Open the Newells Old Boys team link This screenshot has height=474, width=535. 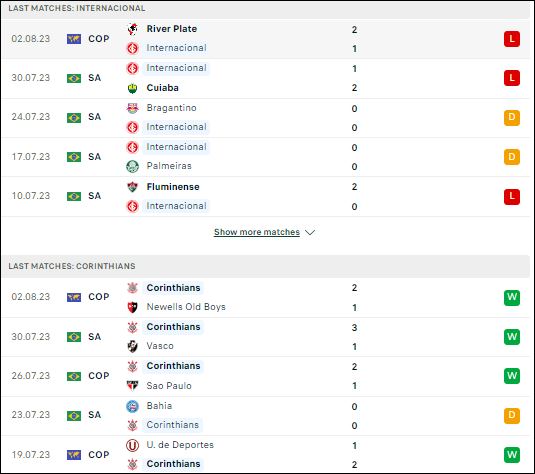[x=186, y=307]
